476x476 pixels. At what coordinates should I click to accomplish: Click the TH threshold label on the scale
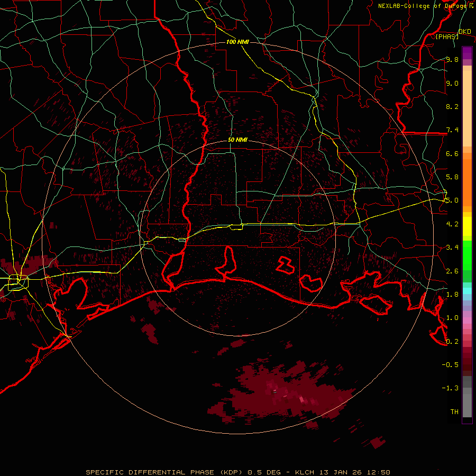454,412
